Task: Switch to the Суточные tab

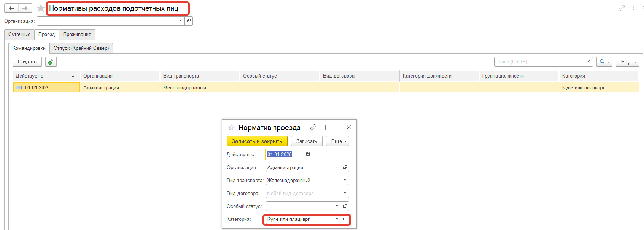Action: (x=19, y=35)
